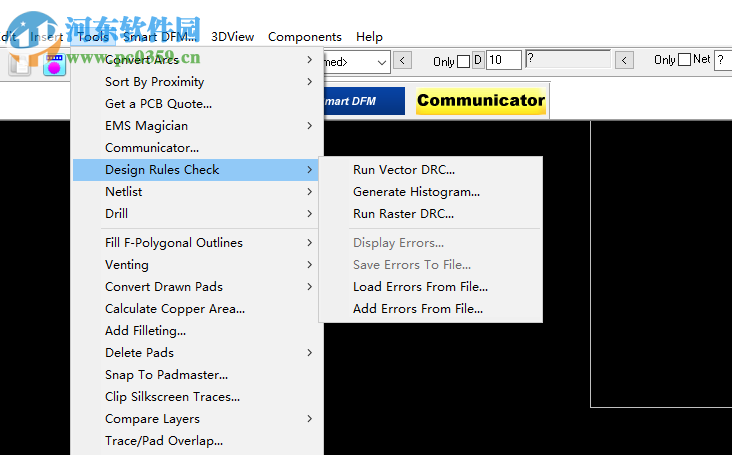The image size is (732, 455).
Task: Click the yellow Communicator button
Action: pos(481,100)
